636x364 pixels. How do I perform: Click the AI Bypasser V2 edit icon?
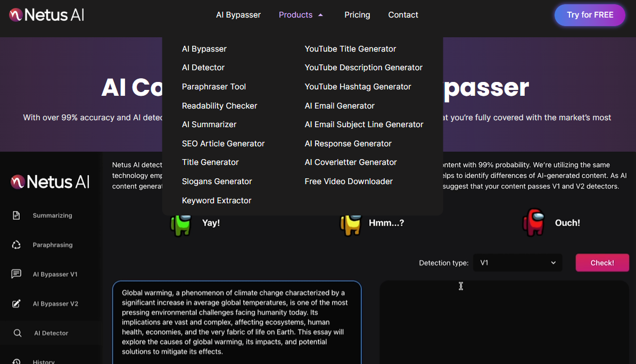(16, 303)
